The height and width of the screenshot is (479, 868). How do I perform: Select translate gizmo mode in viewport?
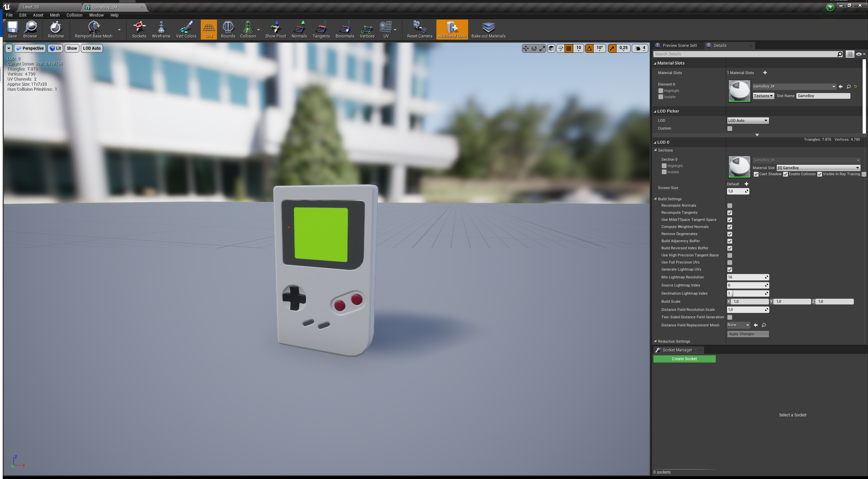526,48
